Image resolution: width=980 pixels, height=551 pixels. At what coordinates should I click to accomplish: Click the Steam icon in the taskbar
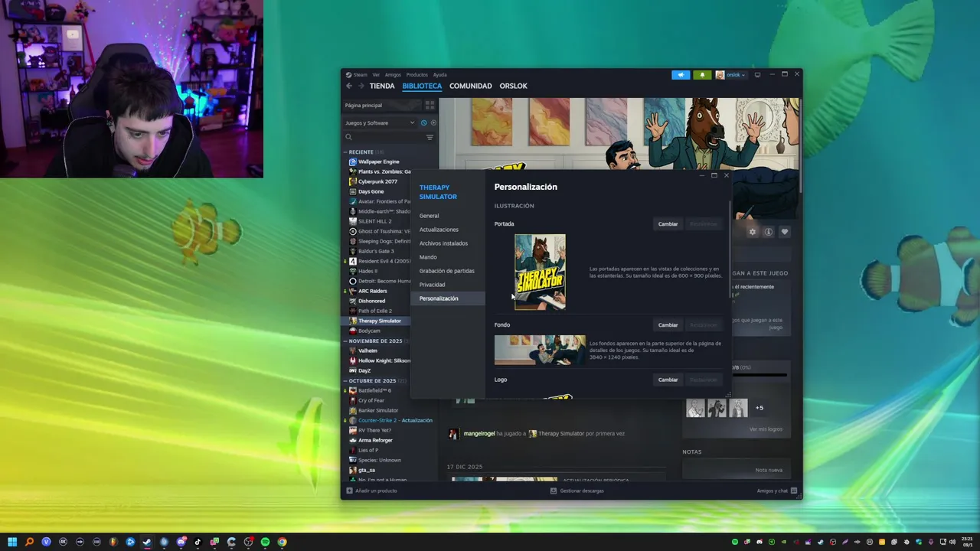147,542
